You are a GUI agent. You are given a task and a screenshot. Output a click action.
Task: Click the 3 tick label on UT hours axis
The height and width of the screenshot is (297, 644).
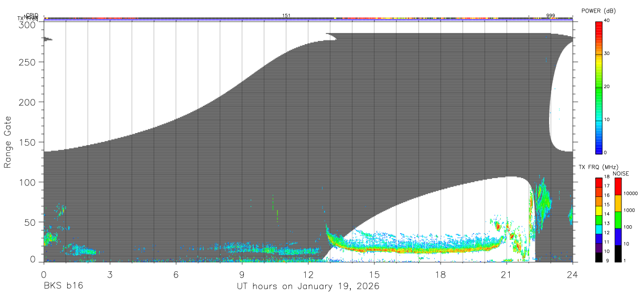tap(110, 275)
